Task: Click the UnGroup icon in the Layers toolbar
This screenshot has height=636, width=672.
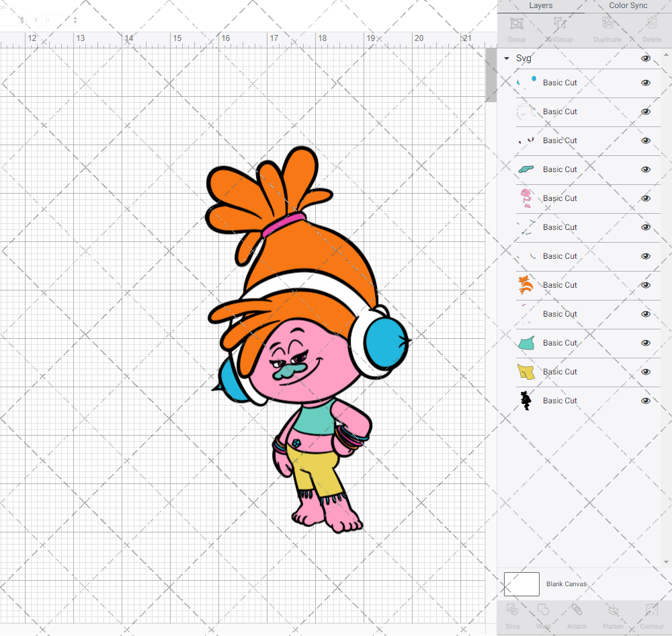Action: [559, 24]
